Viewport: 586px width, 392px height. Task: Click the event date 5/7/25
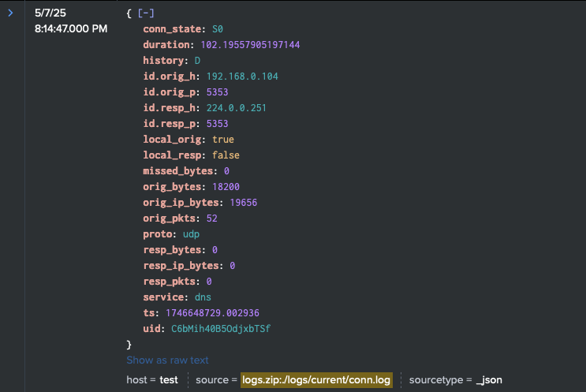[x=50, y=13]
